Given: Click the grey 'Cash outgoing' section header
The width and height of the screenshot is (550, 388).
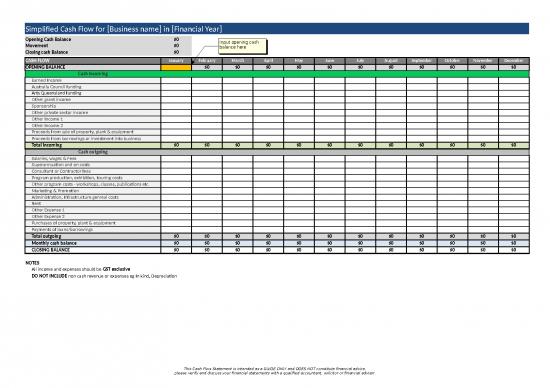Looking at the screenshot, I should (277, 152).
